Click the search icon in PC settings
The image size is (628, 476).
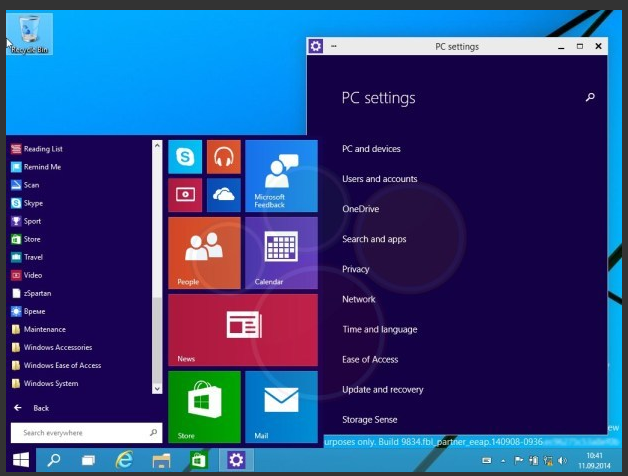click(x=590, y=97)
